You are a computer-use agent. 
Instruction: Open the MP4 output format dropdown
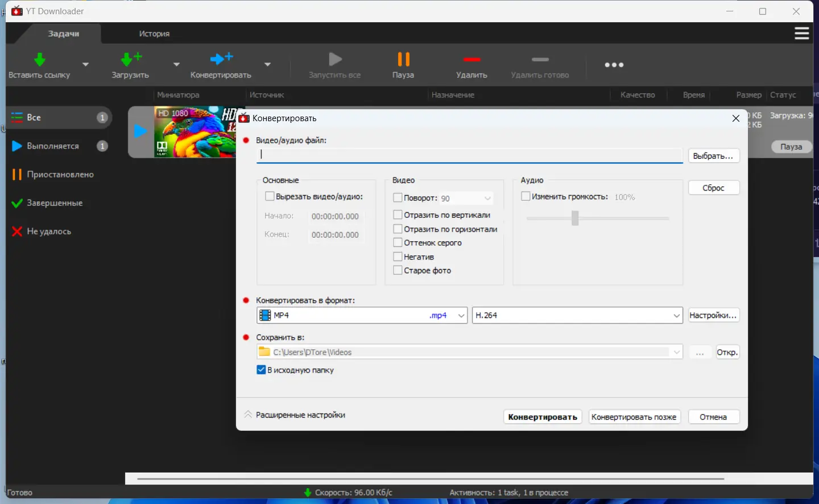click(362, 315)
